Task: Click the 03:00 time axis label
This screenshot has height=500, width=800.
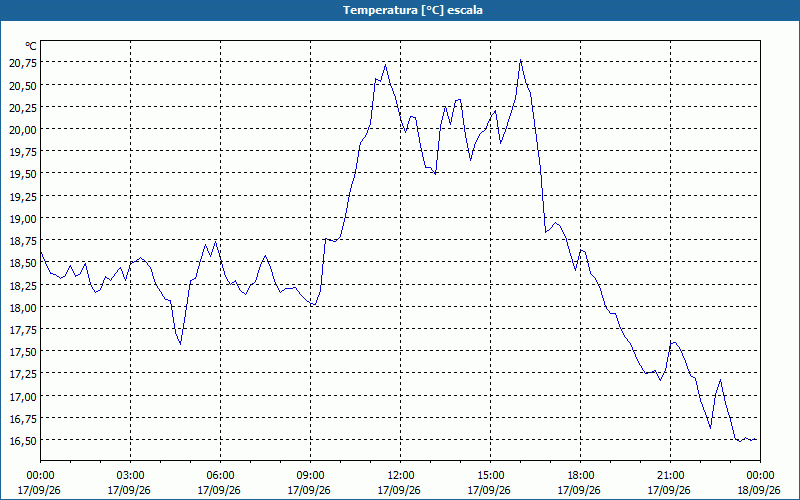Action: (x=131, y=475)
